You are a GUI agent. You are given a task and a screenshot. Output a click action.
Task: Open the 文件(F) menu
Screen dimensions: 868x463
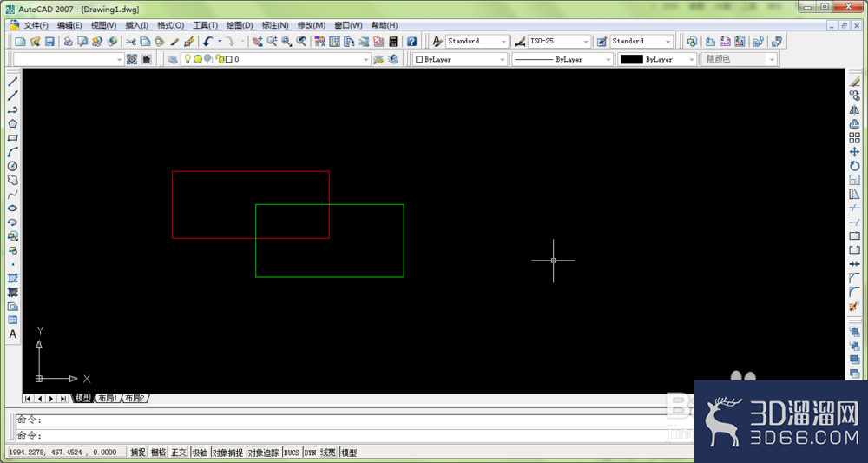point(36,25)
